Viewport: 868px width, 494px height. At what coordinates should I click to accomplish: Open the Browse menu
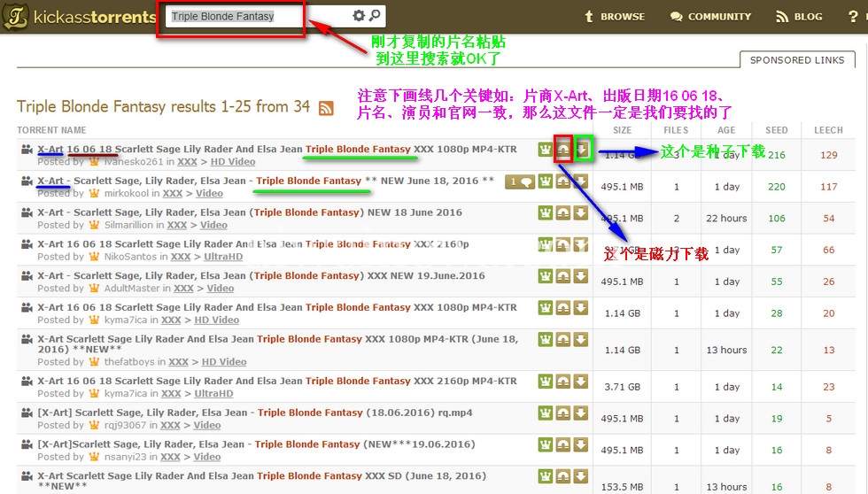(615, 17)
